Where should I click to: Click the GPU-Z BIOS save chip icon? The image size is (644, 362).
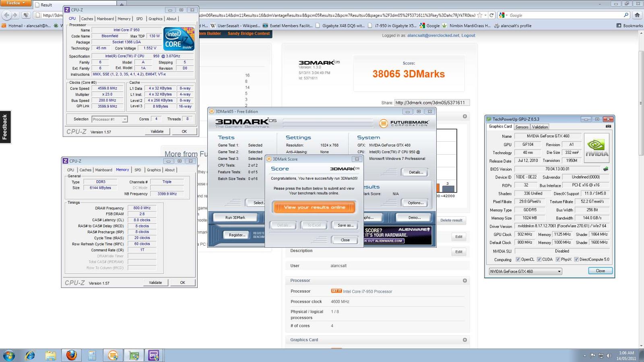(605, 169)
